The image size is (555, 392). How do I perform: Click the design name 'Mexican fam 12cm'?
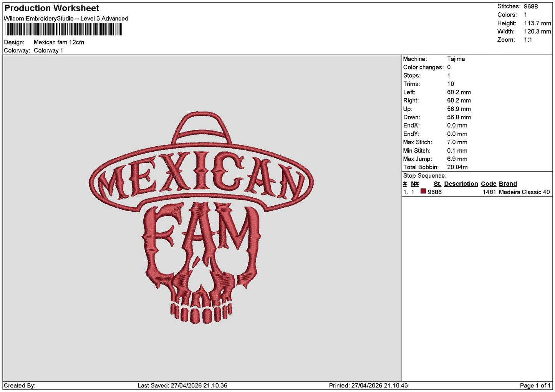tap(59, 42)
